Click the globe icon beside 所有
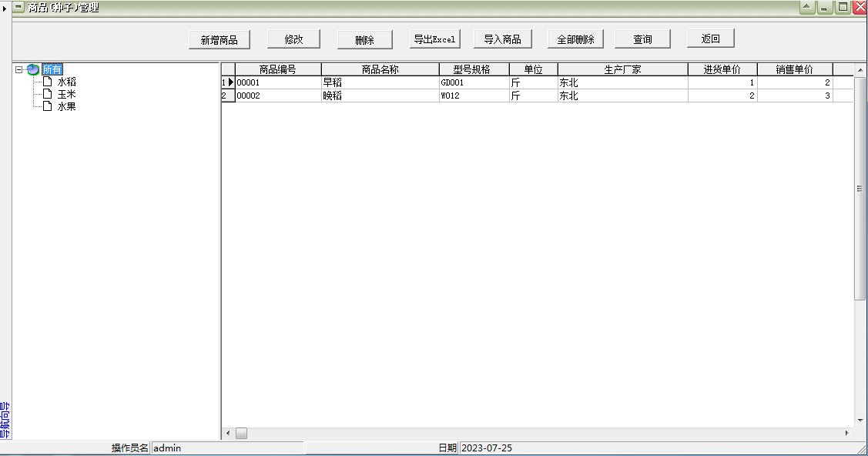The width and height of the screenshot is (868, 456). click(33, 70)
